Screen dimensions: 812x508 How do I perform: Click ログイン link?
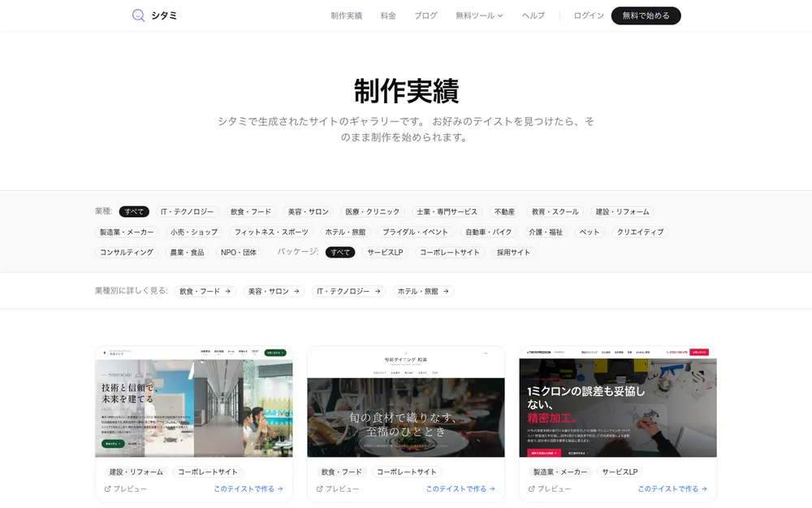point(589,15)
